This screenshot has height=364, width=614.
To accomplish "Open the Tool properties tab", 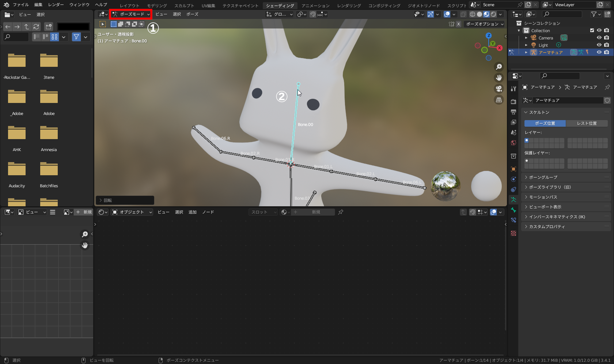I will [513, 89].
